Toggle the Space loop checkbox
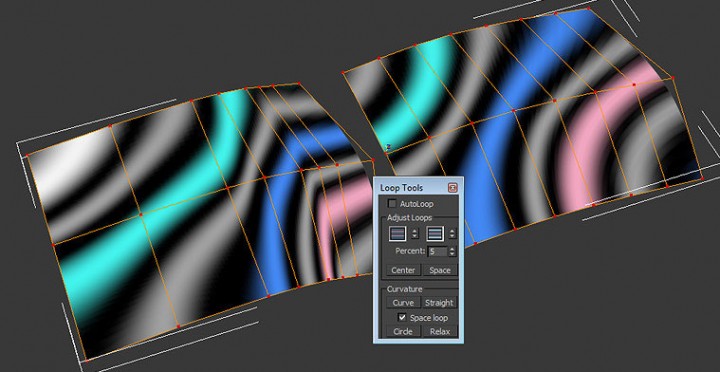The height and width of the screenshot is (372, 720). (x=402, y=317)
